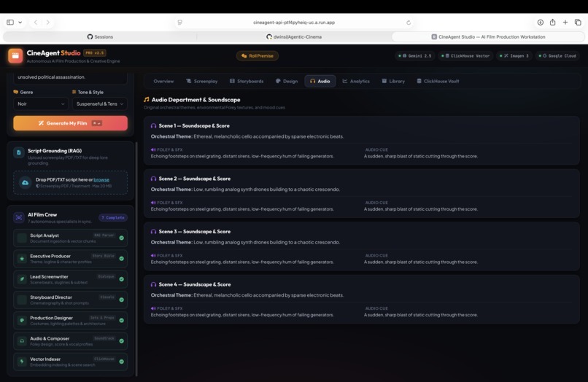588x382 pixels.
Task: Open the Library tab
Action: [393, 81]
